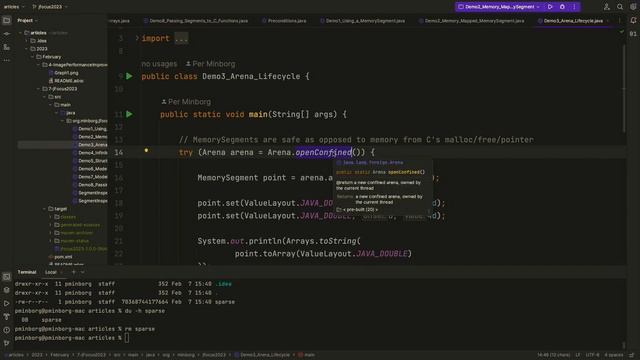Click the 'main' breadcrumb in status bar
Image resolution: width=640 pixels, height=360 pixels.
tap(307, 355)
